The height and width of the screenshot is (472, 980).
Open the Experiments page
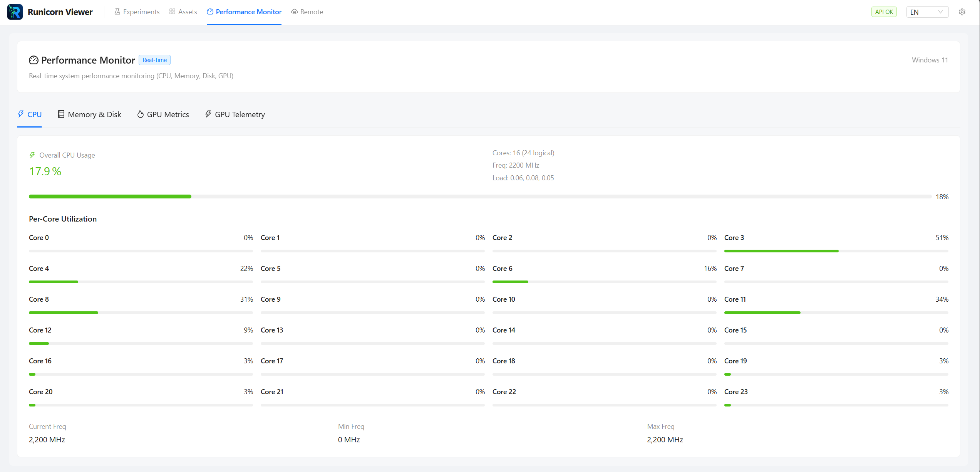[x=141, y=12]
